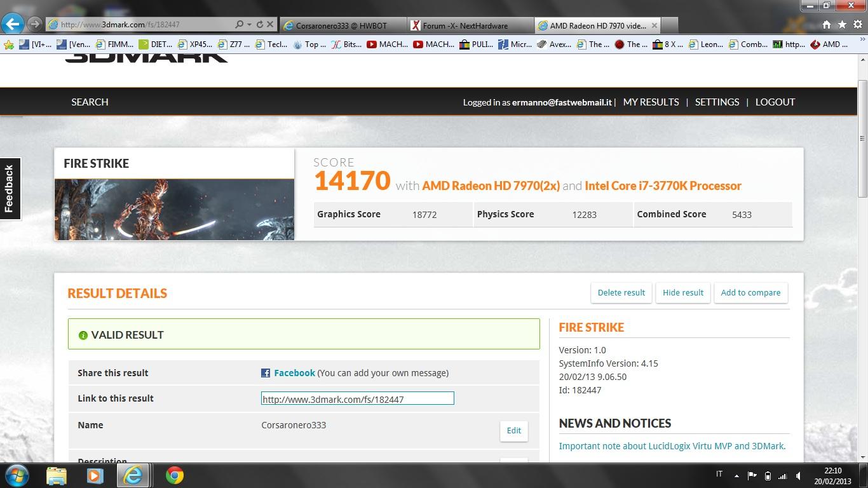Open the Action Center flag tray icon

pyautogui.click(x=752, y=475)
